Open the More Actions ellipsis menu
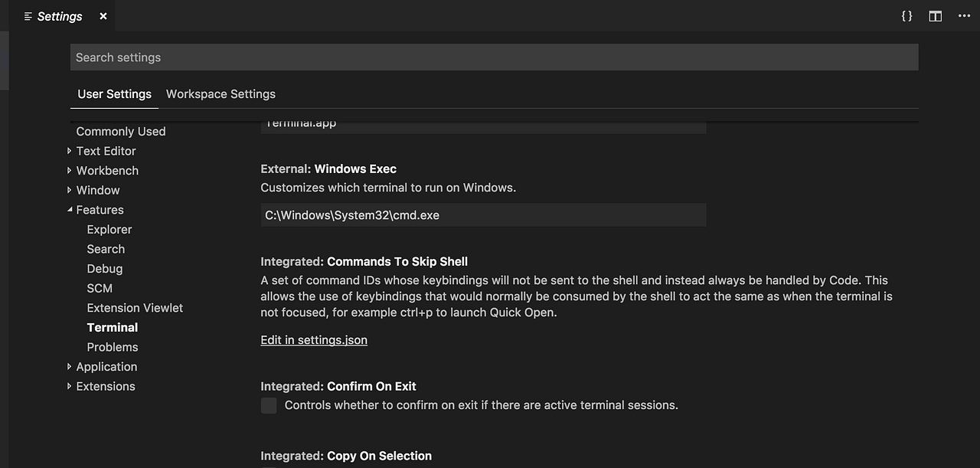The height and width of the screenshot is (468, 980). click(964, 15)
